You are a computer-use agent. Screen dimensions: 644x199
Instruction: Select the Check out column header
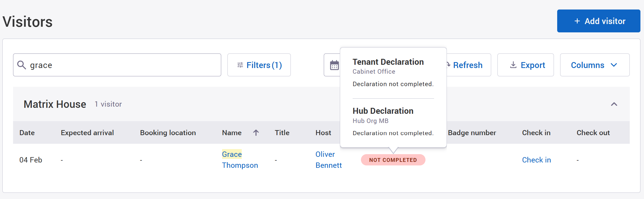coord(593,133)
